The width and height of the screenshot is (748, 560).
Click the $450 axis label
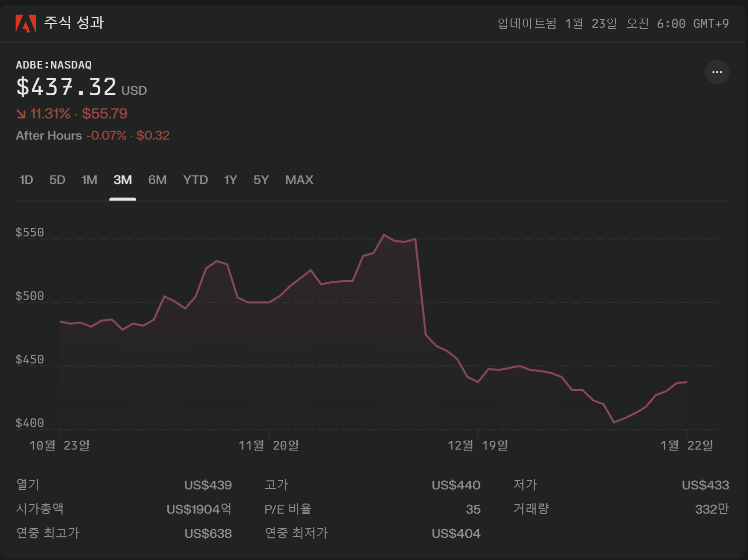[x=30, y=359]
